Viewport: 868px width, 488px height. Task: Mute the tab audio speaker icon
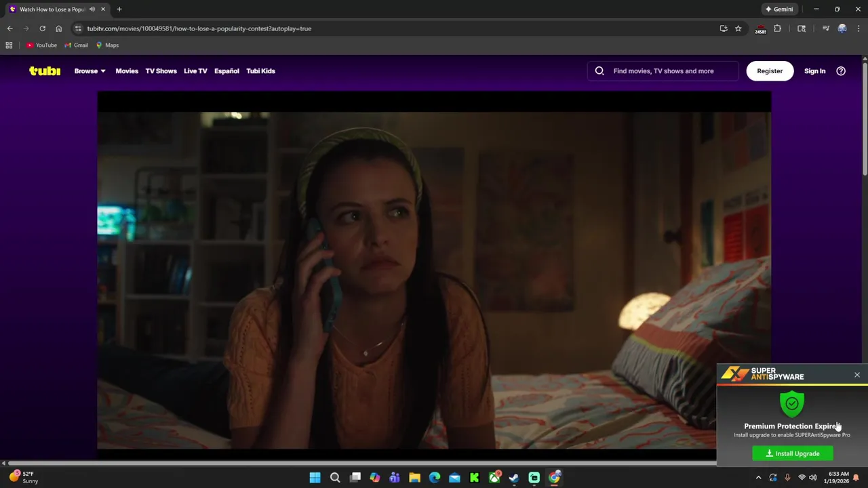(92, 9)
